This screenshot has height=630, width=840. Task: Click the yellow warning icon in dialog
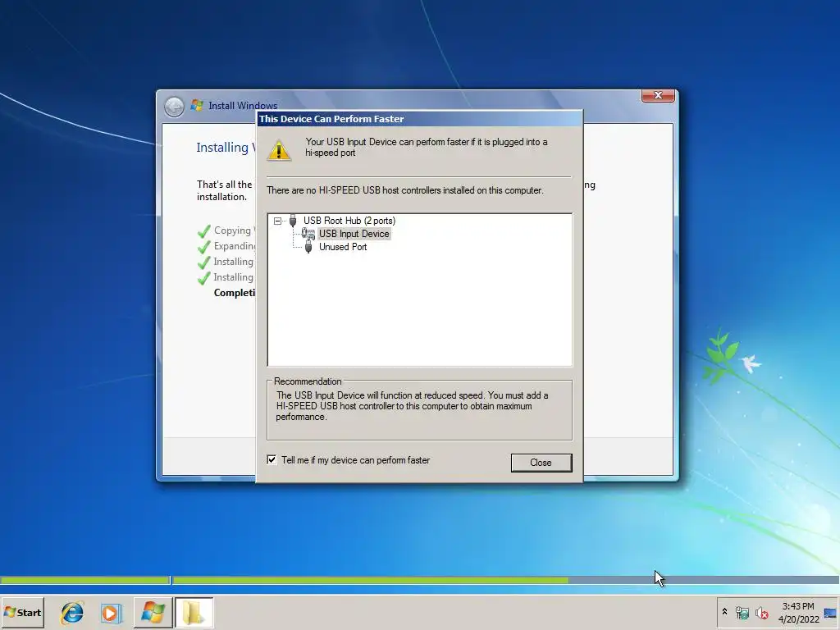[279, 151]
